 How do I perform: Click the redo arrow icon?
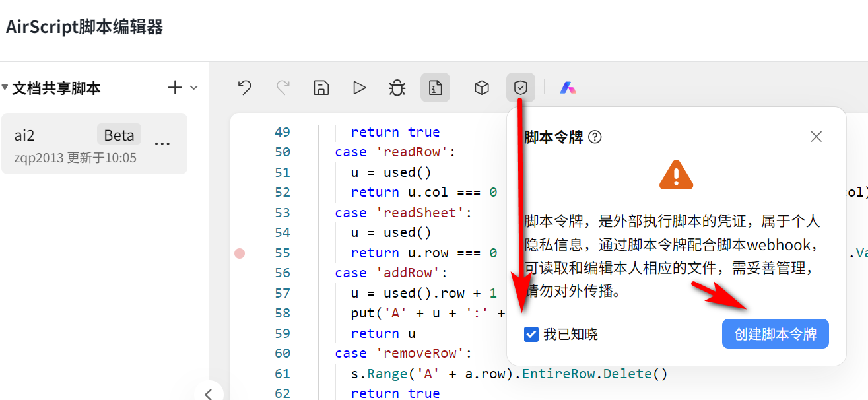283,88
